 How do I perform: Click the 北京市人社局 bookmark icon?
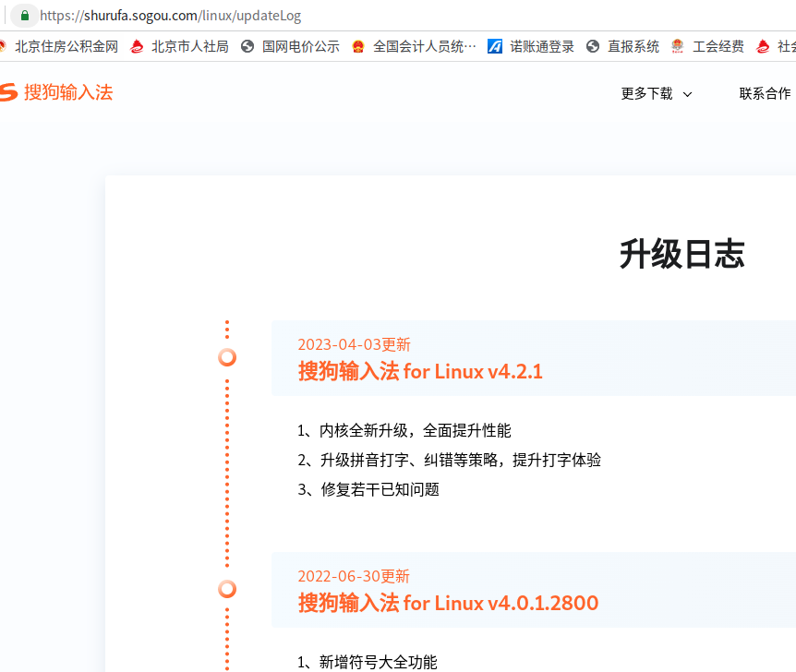tap(137, 47)
